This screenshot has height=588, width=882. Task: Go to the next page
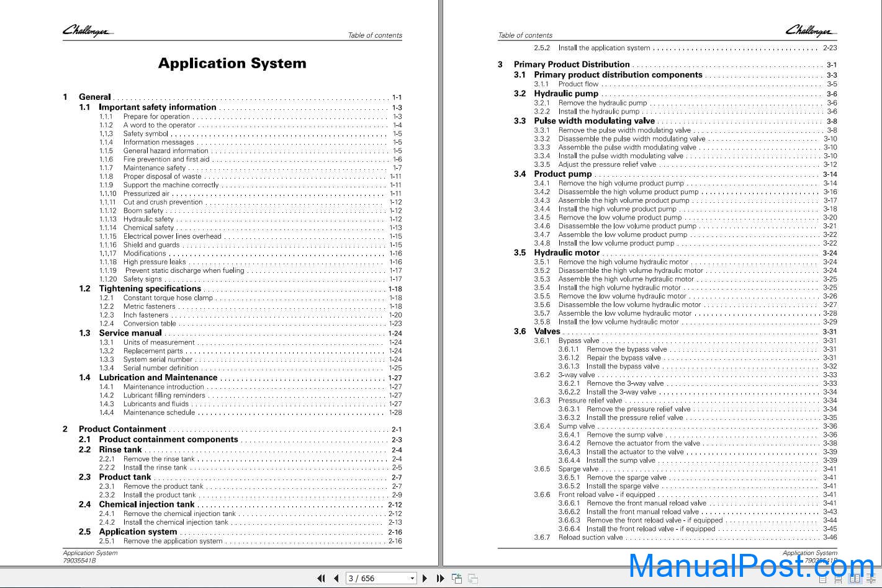tap(425, 579)
